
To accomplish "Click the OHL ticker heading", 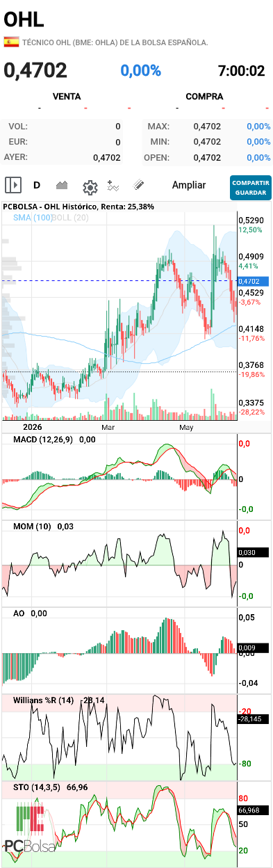I will (24, 19).
